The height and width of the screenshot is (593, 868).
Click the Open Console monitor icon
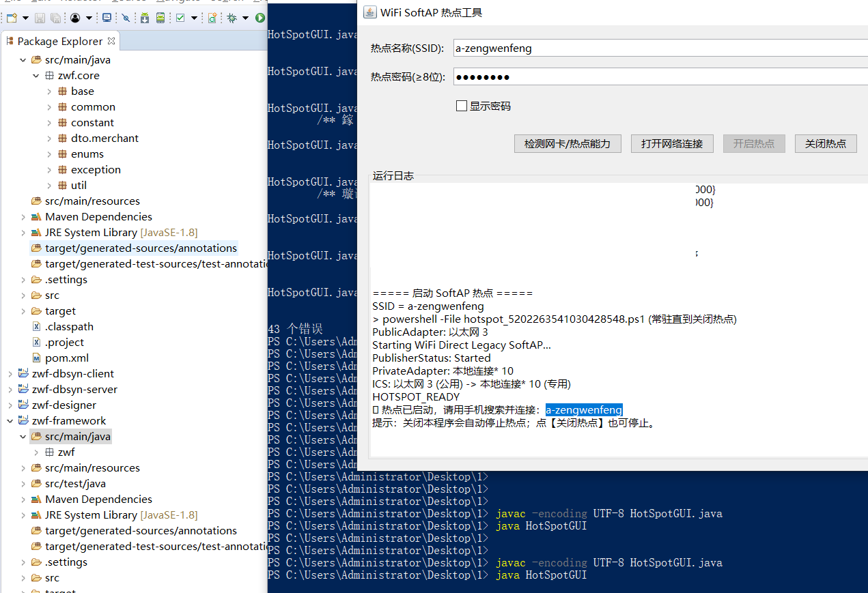click(107, 18)
